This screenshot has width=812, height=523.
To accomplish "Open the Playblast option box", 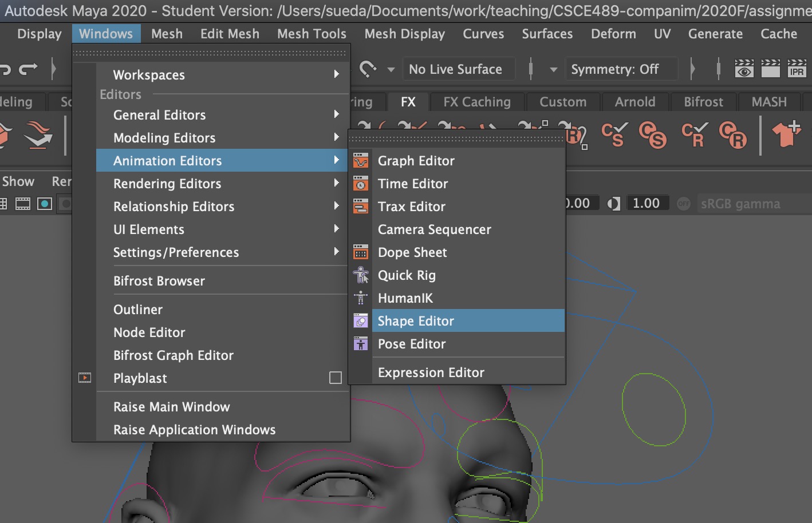I will (336, 378).
